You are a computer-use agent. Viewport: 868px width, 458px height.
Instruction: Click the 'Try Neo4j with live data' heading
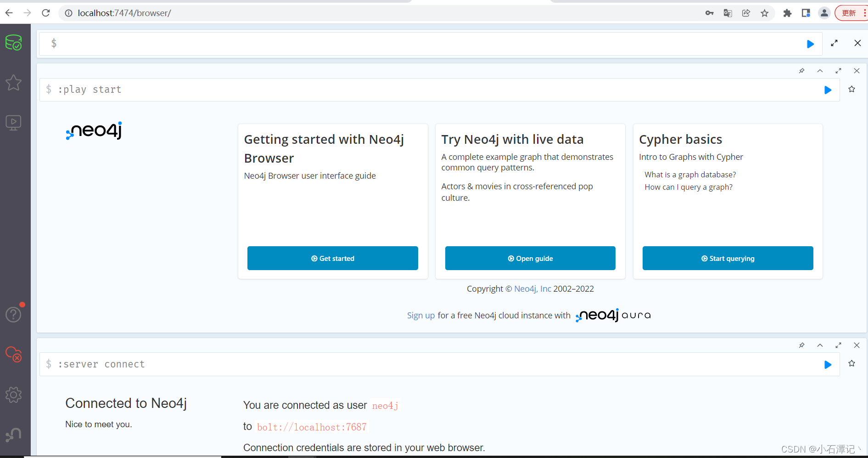coord(513,139)
